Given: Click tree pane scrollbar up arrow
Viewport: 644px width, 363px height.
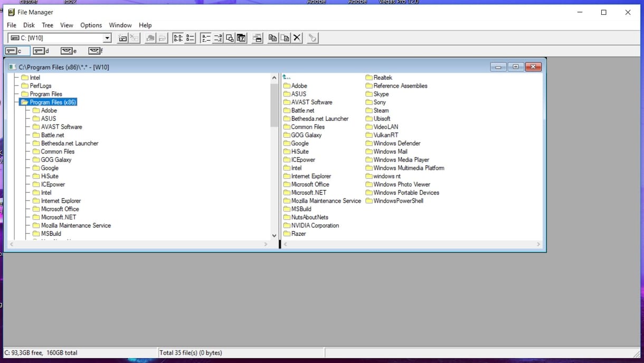Looking at the screenshot, I should 274,78.
